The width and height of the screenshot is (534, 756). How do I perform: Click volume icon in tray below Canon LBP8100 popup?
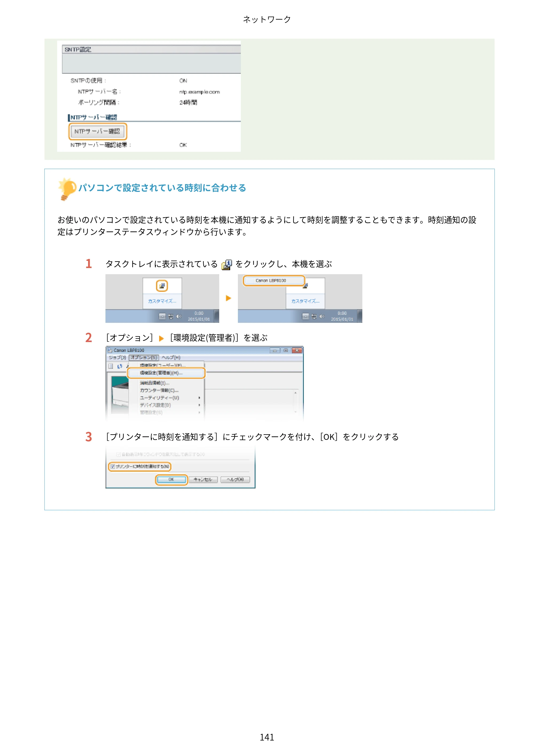pos(322,316)
